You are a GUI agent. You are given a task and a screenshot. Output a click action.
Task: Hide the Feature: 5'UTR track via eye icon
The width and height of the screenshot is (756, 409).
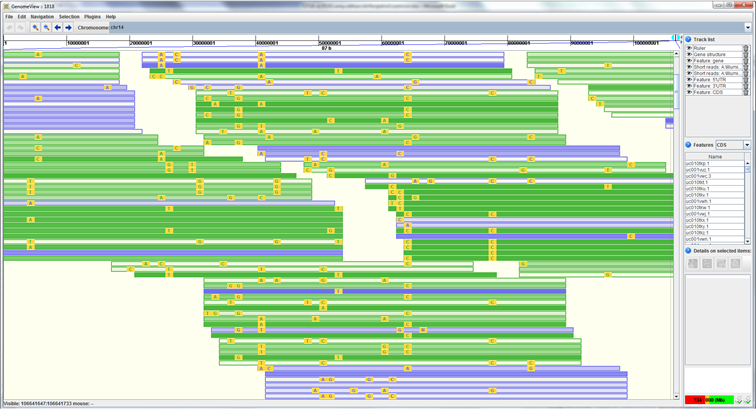click(689, 80)
